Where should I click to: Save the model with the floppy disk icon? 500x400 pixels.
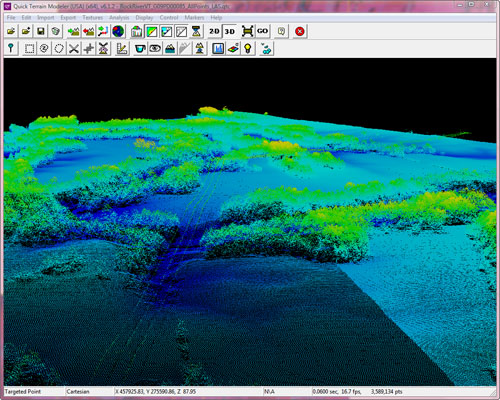pos(41,32)
